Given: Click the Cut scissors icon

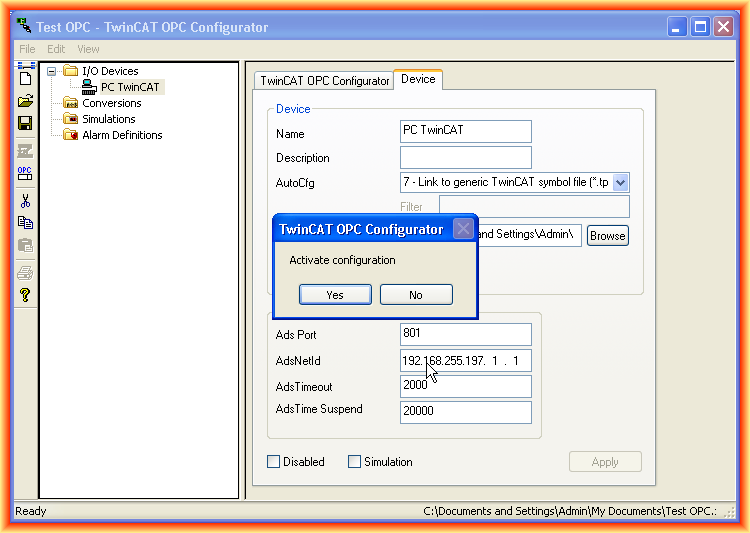Looking at the screenshot, I should pos(25,200).
